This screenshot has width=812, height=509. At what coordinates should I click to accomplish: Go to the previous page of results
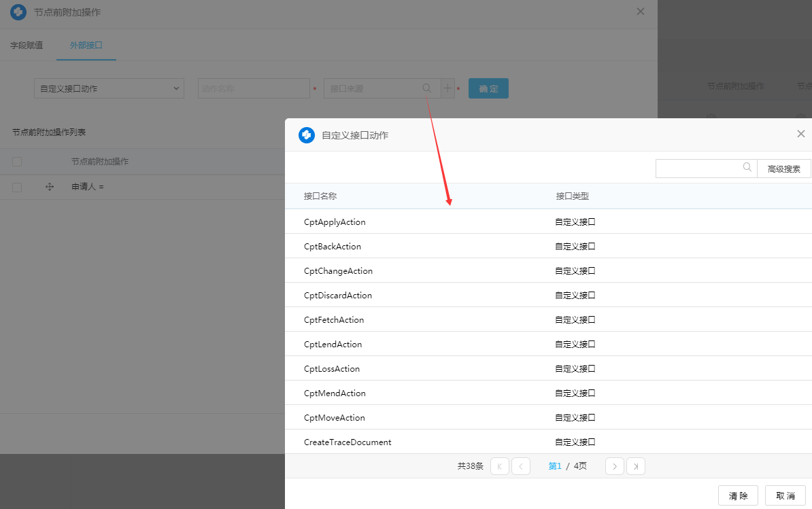pyautogui.click(x=521, y=466)
